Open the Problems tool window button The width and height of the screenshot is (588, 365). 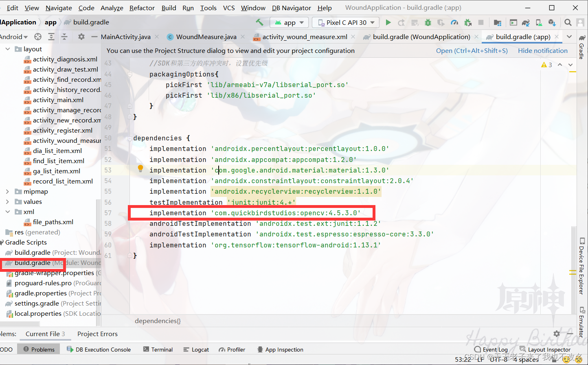[39, 349]
